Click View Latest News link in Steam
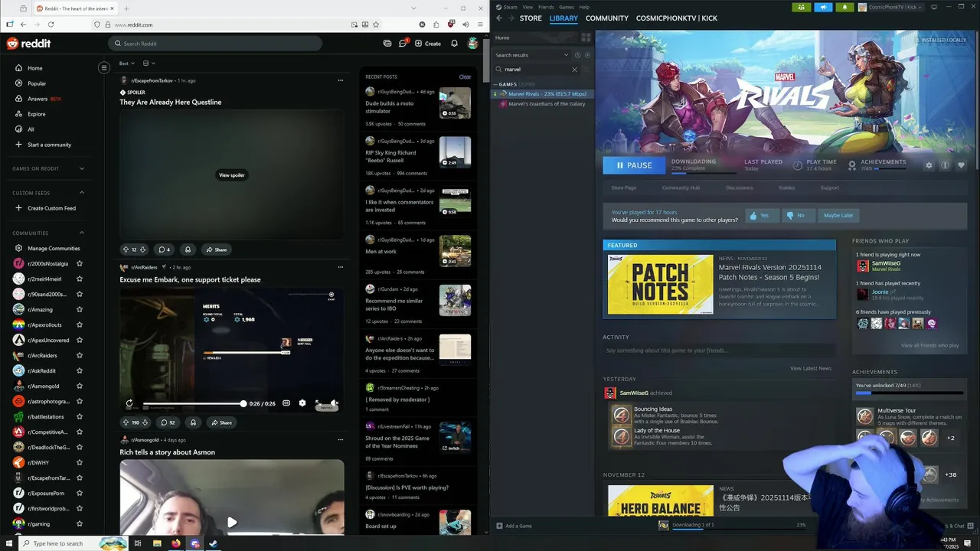 (x=811, y=368)
